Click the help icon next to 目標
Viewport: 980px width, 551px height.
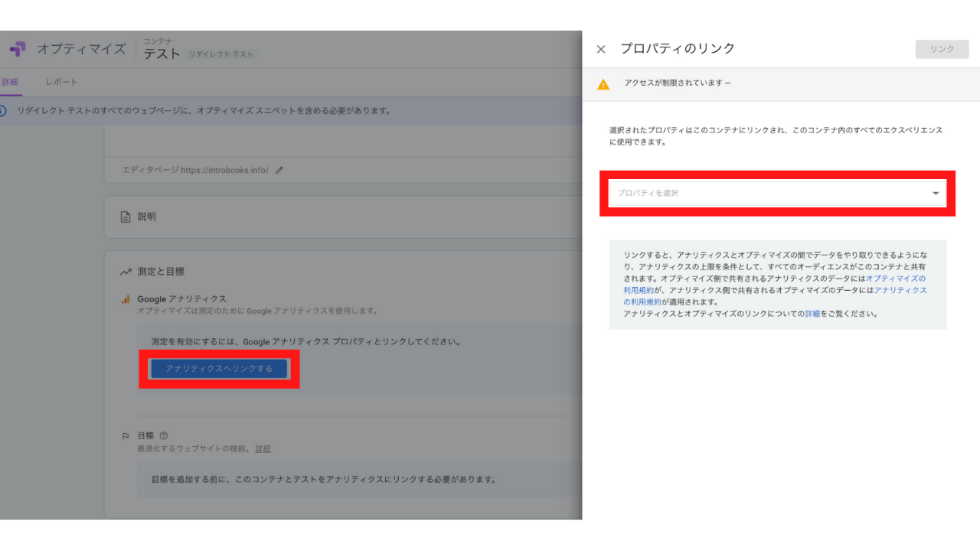tap(164, 435)
